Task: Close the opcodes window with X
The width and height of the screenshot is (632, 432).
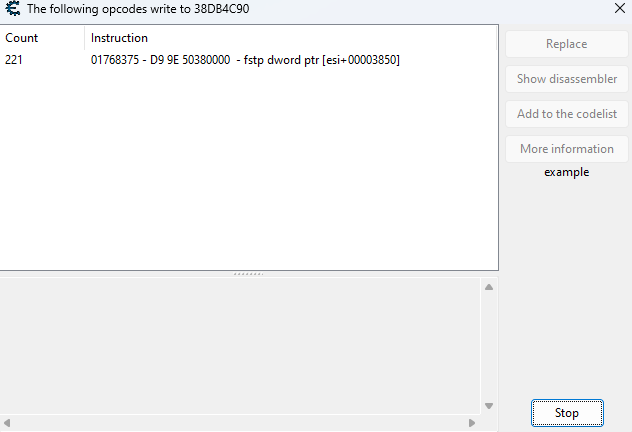Action: pyautogui.click(x=619, y=8)
